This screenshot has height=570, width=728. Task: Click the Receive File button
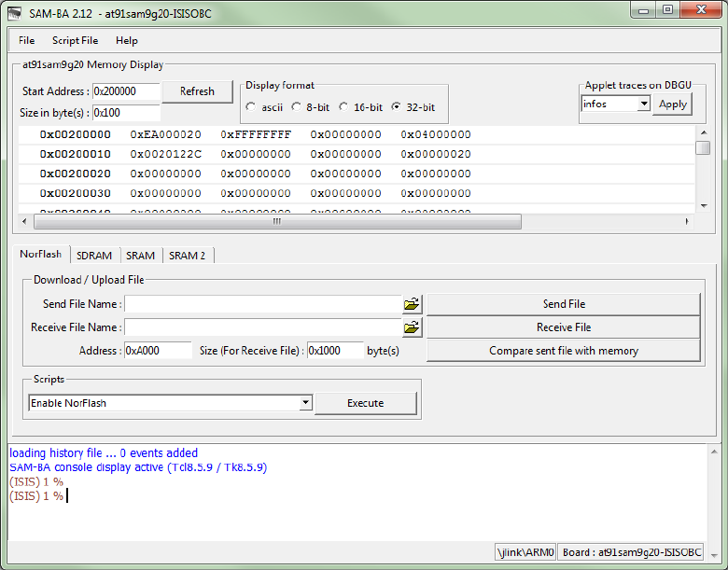pyautogui.click(x=564, y=327)
